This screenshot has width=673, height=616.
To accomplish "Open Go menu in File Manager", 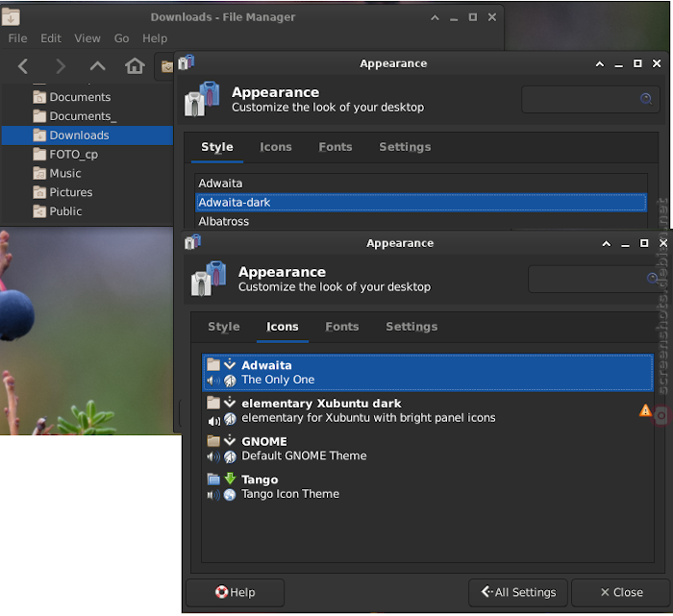I will pos(121,38).
